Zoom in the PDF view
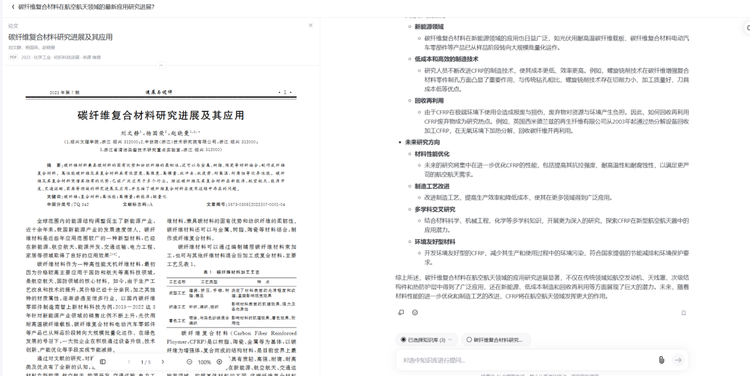Image resolution: width=750 pixels, height=376 pixels. coord(220,362)
